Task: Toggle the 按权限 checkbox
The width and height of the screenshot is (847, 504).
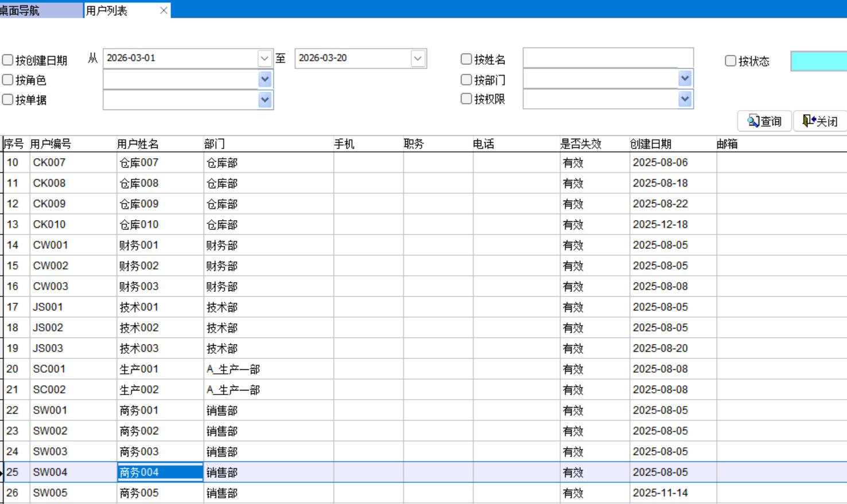Action: pos(467,99)
